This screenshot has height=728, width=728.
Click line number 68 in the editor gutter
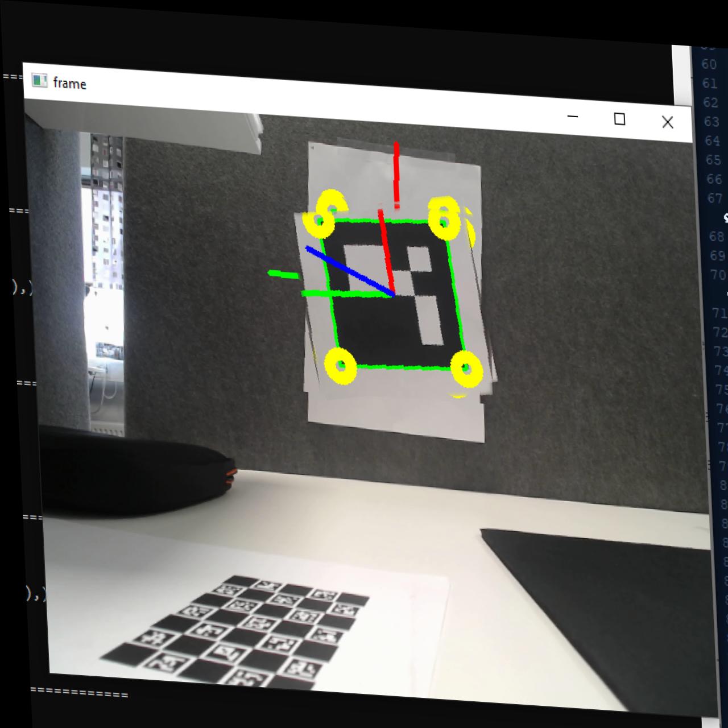717,236
